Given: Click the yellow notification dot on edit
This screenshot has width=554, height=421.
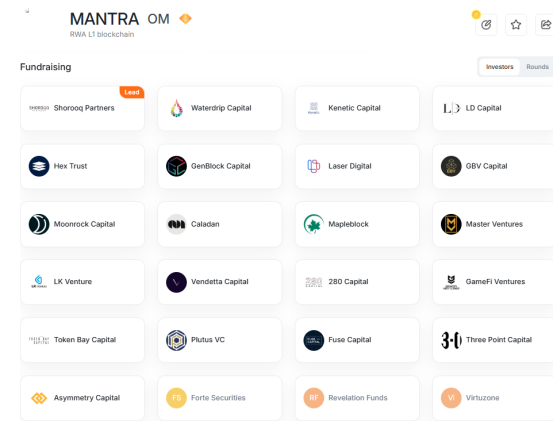Looking at the screenshot, I should pyautogui.click(x=476, y=14).
